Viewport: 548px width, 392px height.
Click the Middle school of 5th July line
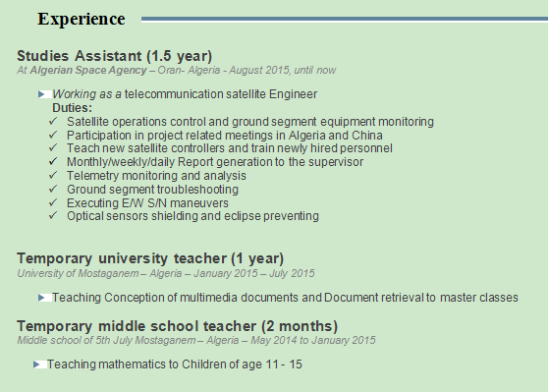[196, 340]
